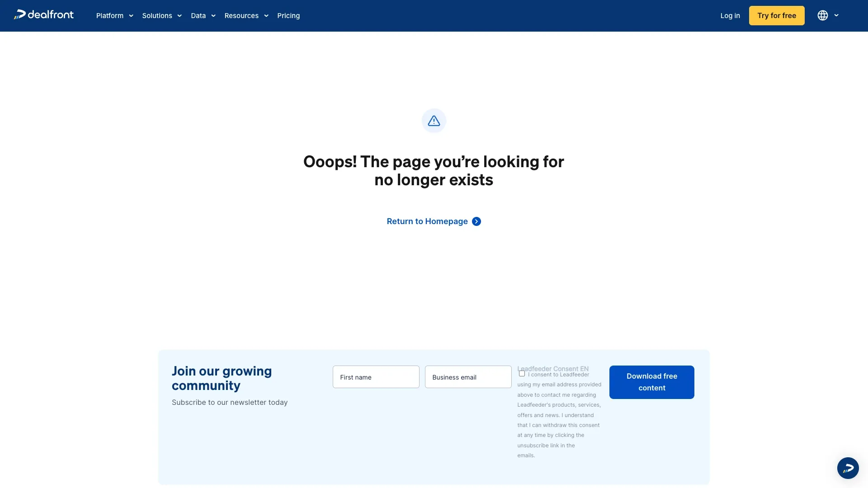868x488 pixels.
Task: Click the arrow circle next to Return to Homepage
Action: tap(476, 221)
